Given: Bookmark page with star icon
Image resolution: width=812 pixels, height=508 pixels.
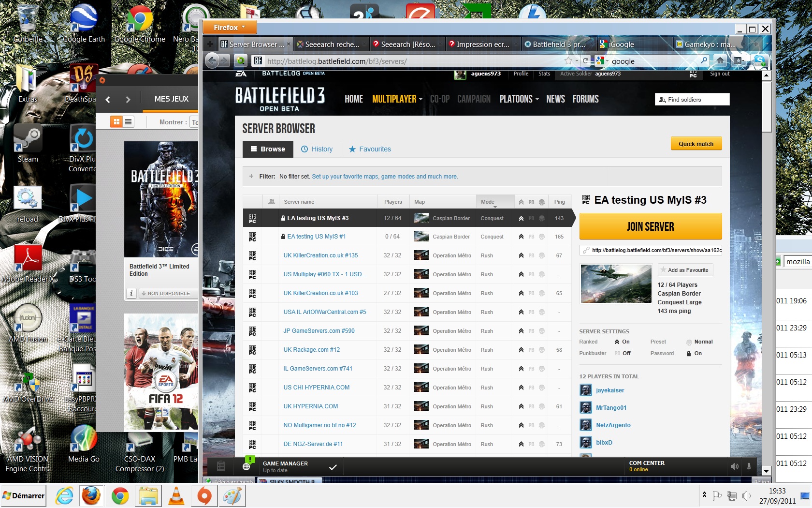Looking at the screenshot, I should 568,60.
